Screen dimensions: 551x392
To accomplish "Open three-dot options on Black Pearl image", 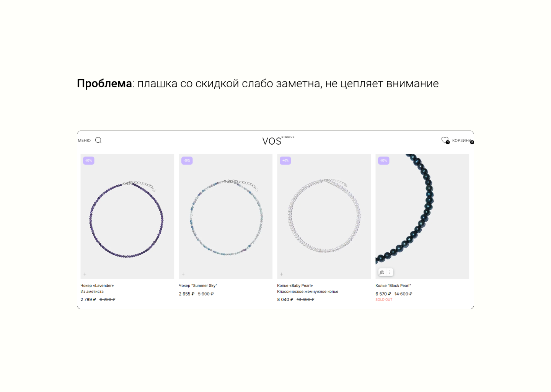I will (x=390, y=272).
